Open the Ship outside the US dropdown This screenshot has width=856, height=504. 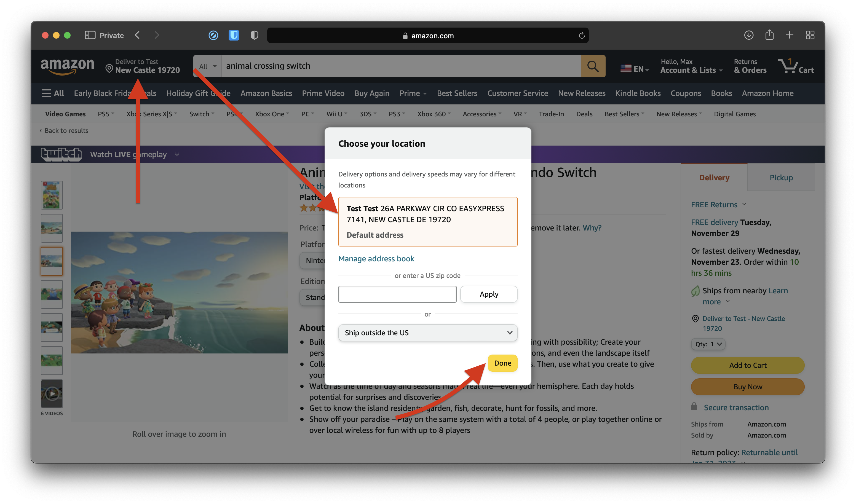pyautogui.click(x=428, y=333)
